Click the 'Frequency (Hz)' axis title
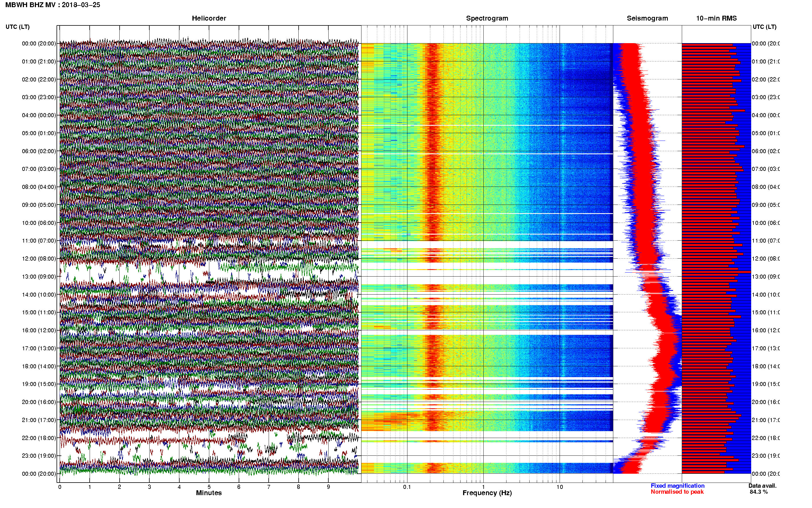This screenshot has height=508, width=812. pos(487,493)
